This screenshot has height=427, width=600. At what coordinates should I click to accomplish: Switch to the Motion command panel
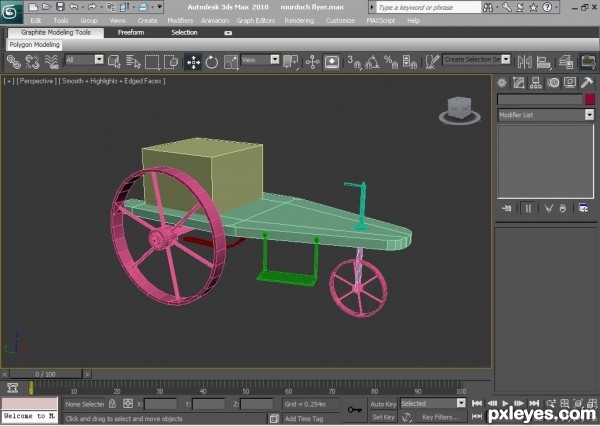[553, 83]
